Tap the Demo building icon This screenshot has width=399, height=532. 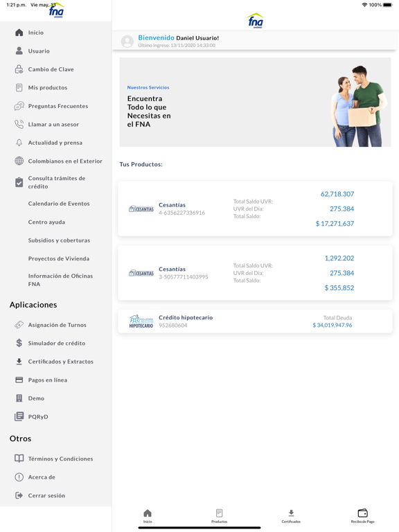point(19,398)
